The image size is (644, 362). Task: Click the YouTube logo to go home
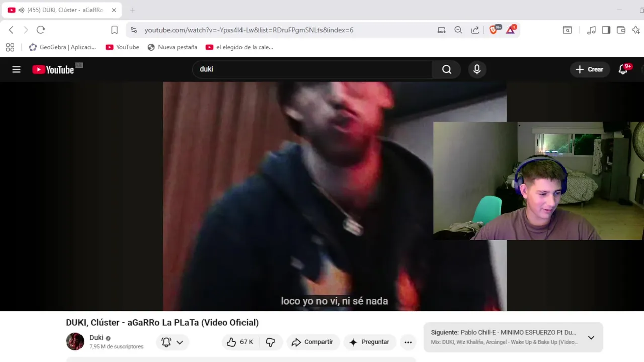point(53,70)
